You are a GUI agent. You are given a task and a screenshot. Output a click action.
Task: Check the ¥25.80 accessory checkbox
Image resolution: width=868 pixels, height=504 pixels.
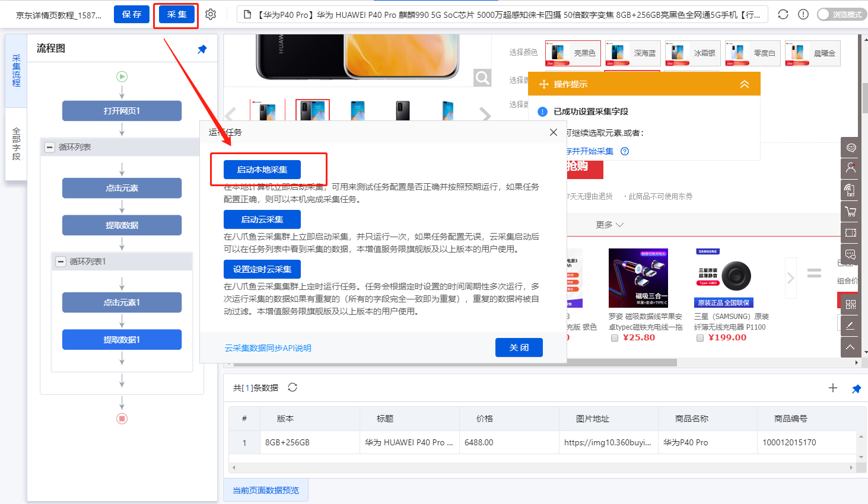pyautogui.click(x=615, y=338)
